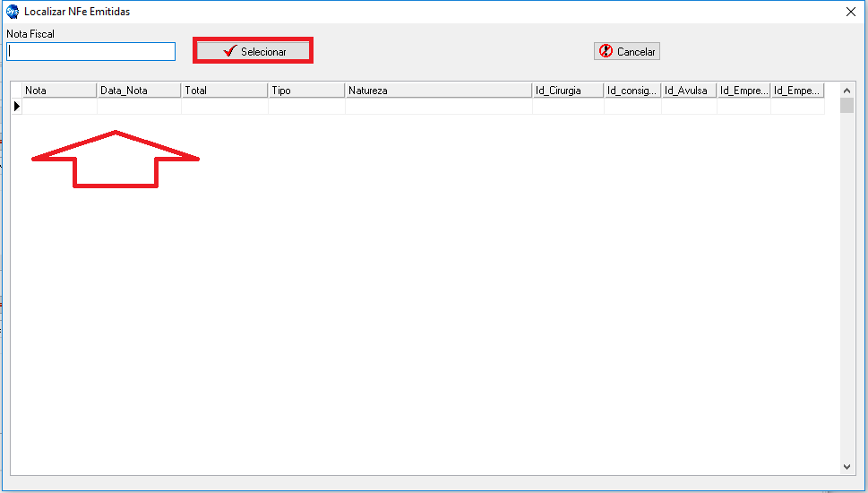Viewport: 868px width, 493px height.
Task: Click the black row indicator arrow in the grid
Action: [x=16, y=106]
